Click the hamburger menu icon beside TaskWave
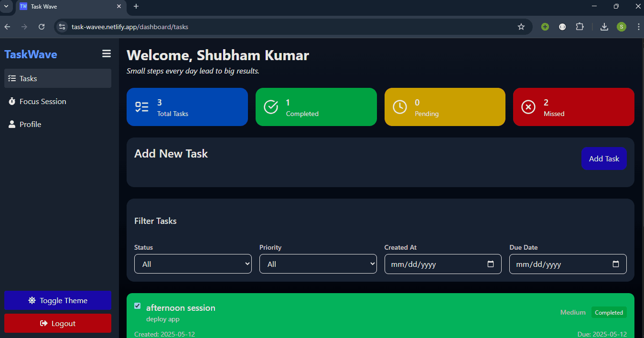 [x=107, y=54]
